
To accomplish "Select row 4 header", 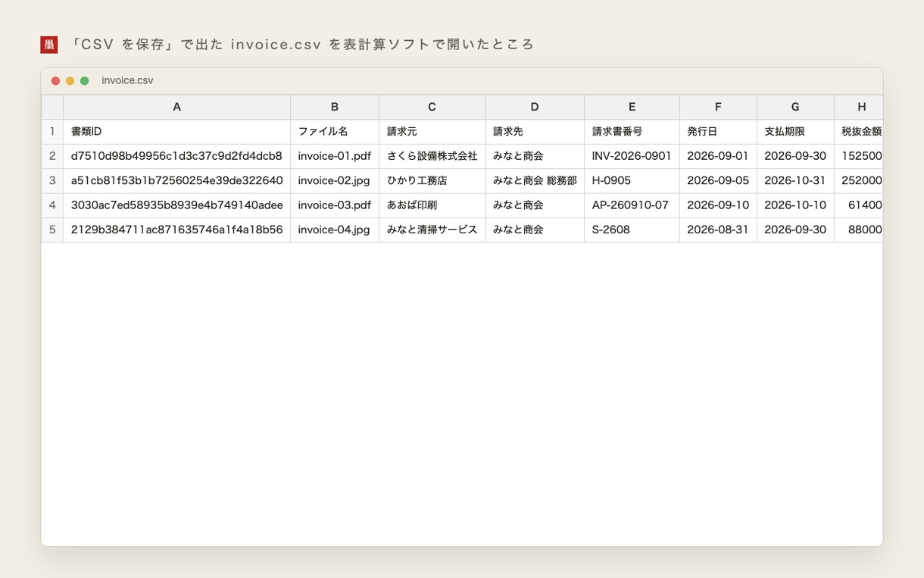I will pyautogui.click(x=52, y=205).
